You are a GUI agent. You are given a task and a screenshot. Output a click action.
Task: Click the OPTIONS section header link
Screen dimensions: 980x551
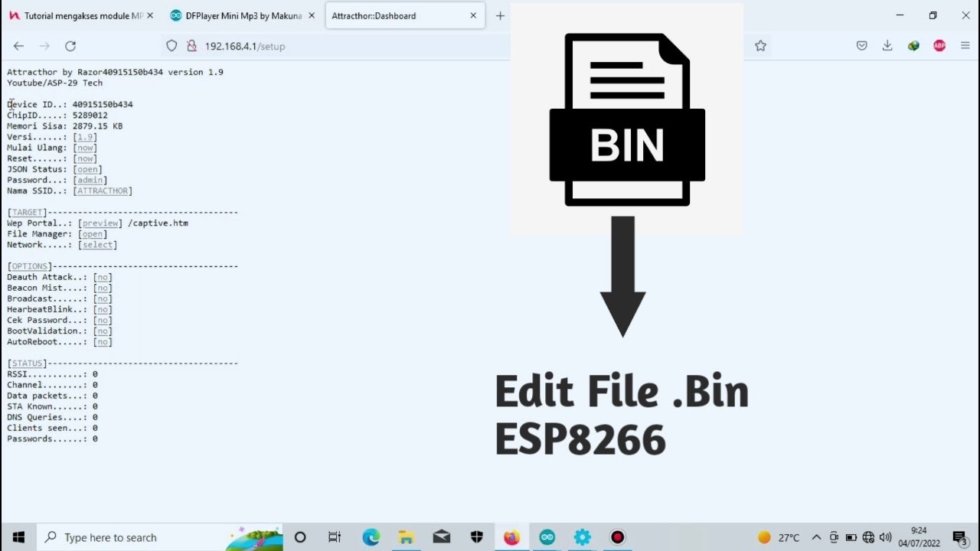click(29, 266)
